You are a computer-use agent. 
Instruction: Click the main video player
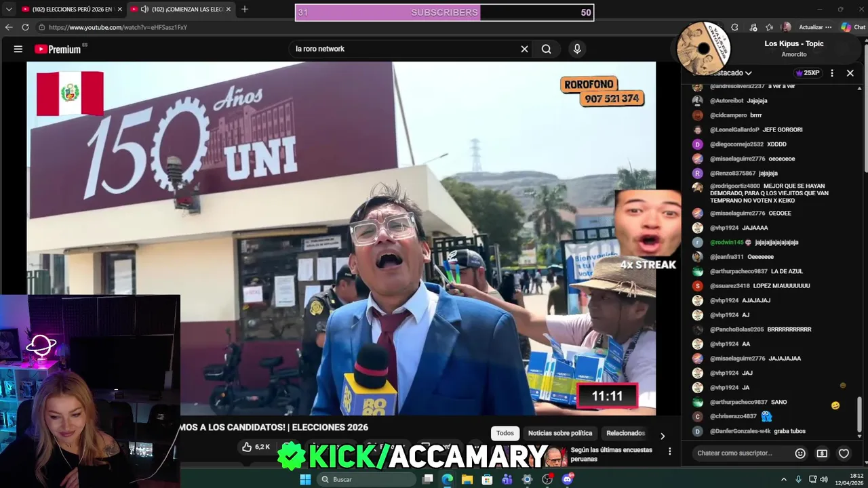coord(341,238)
